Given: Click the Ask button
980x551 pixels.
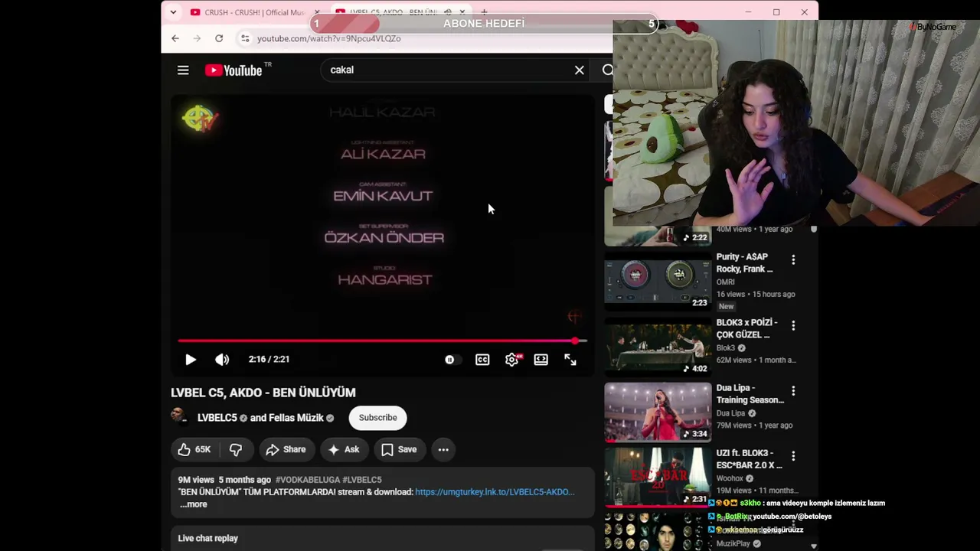Looking at the screenshot, I should click(344, 450).
